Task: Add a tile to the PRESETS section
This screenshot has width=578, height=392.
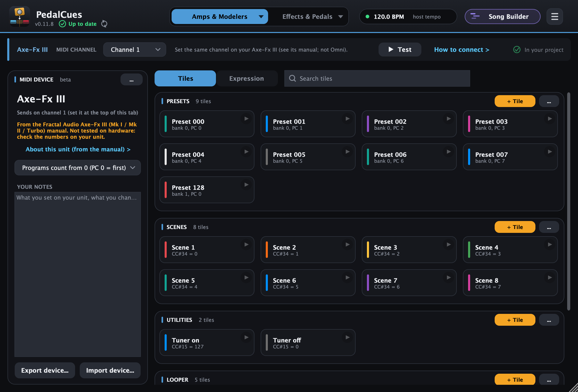Action: (515, 101)
